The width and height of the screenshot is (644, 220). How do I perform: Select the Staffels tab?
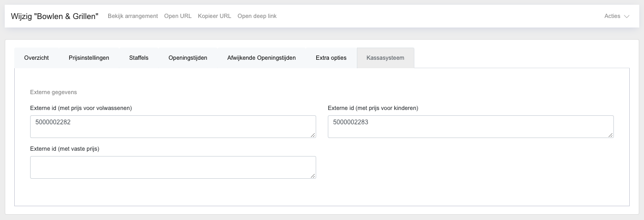(x=139, y=58)
